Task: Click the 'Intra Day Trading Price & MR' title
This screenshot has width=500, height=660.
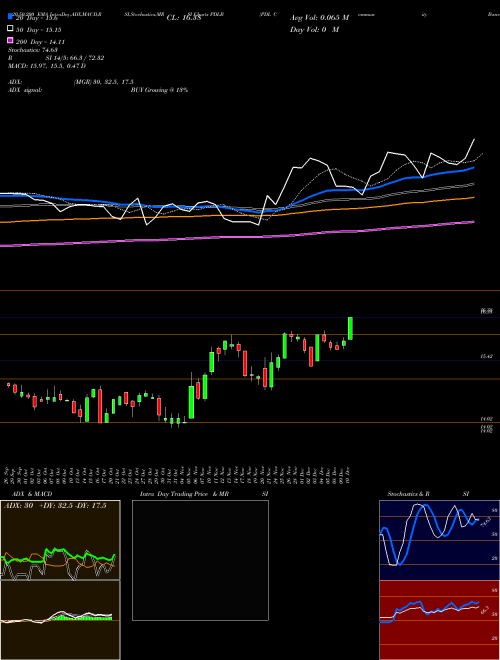Action: tap(184, 494)
